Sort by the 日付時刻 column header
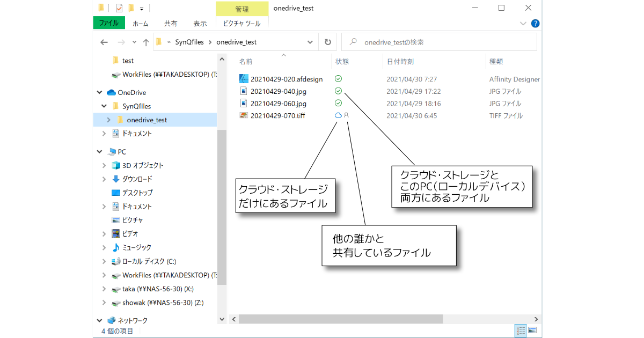Viewport: 644px width, 338px height. coord(400,62)
